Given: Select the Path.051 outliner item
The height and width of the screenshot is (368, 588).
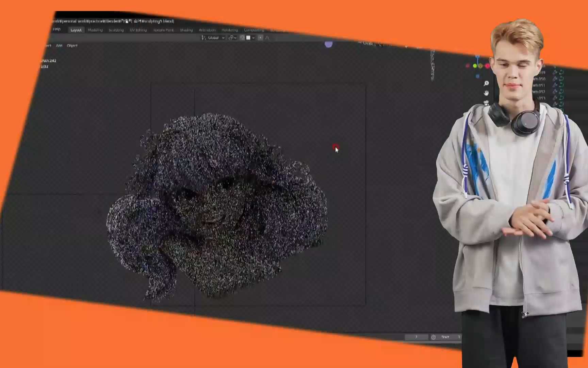Looking at the screenshot, I should tap(539, 85).
